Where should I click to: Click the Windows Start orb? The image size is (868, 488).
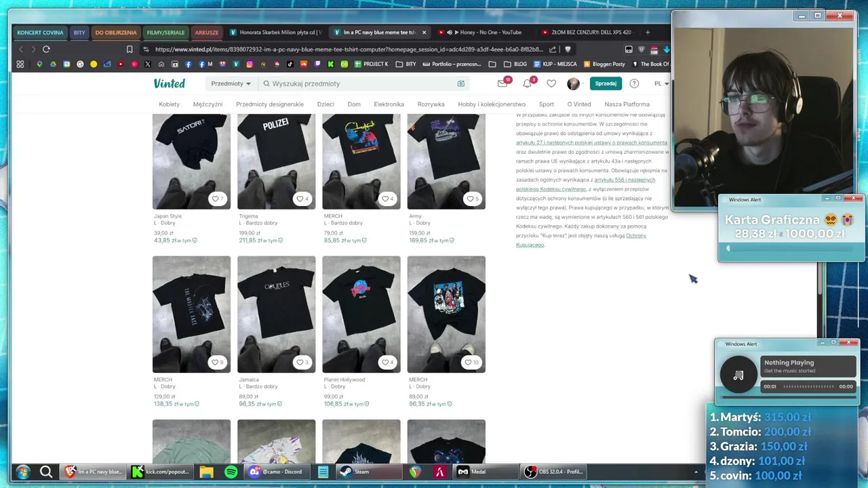[22, 472]
